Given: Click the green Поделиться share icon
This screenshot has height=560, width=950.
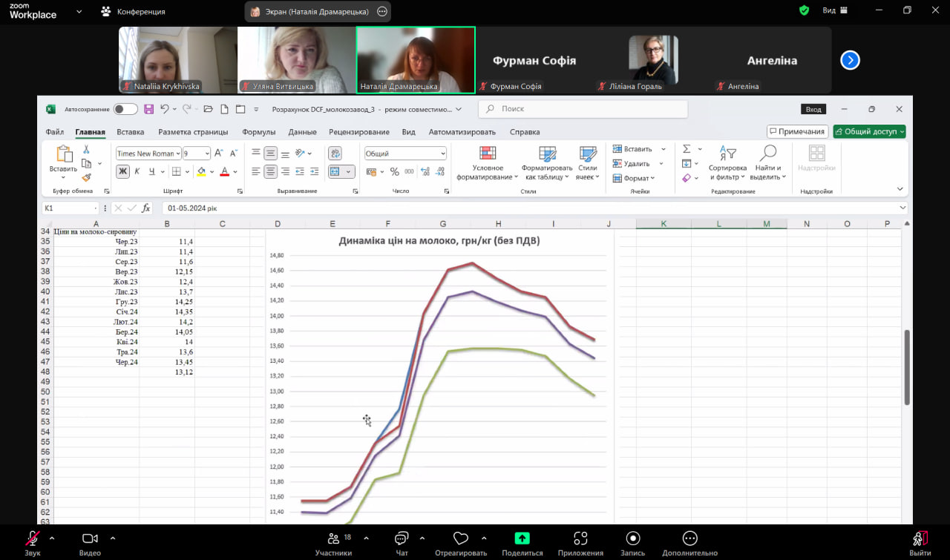Looking at the screenshot, I should 522,538.
